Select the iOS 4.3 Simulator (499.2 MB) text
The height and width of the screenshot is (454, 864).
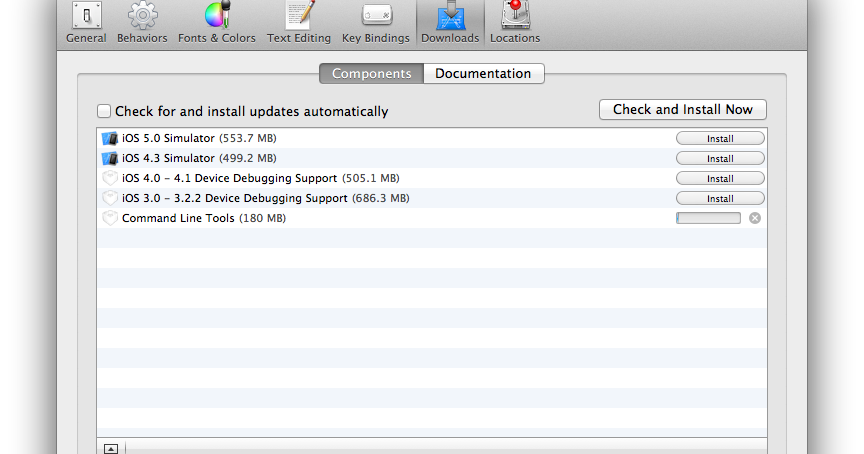pyautogui.click(x=199, y=158)
